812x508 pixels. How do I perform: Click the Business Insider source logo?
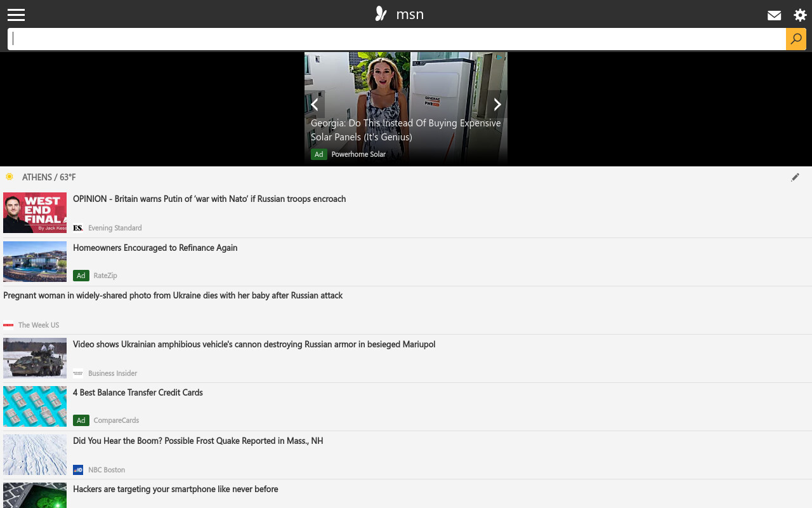click(78, 373)
